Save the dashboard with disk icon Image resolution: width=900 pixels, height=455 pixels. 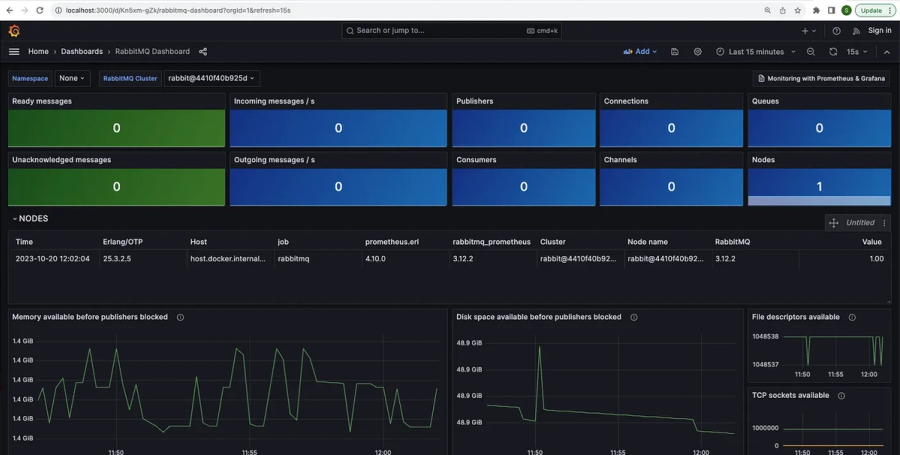(675, 52)
